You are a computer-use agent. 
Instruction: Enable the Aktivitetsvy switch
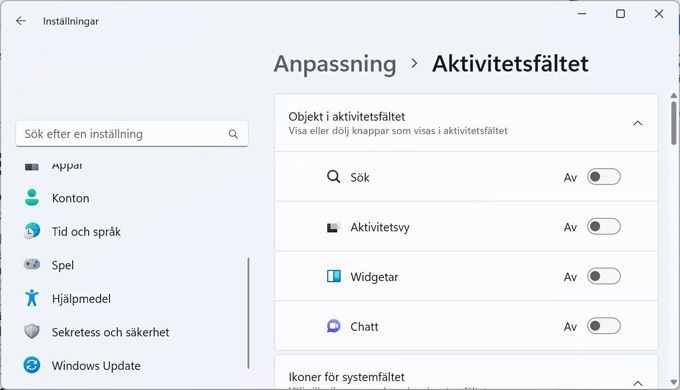604,227
